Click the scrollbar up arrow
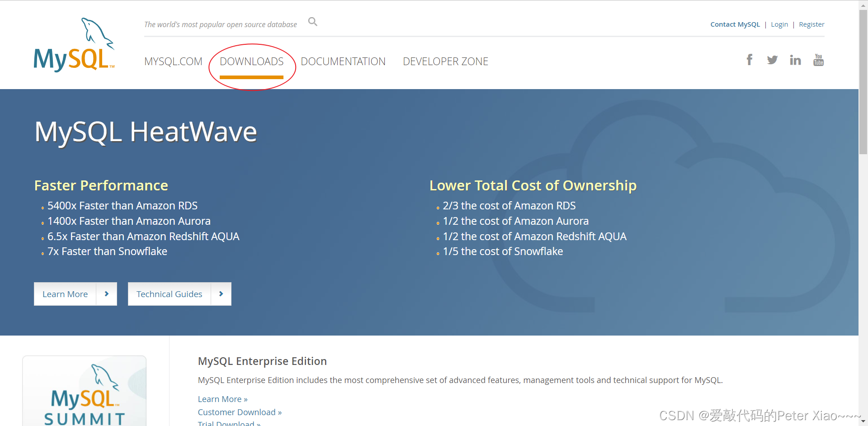The height and width of the screenshot is (426, 868). (x=863, y=5)
